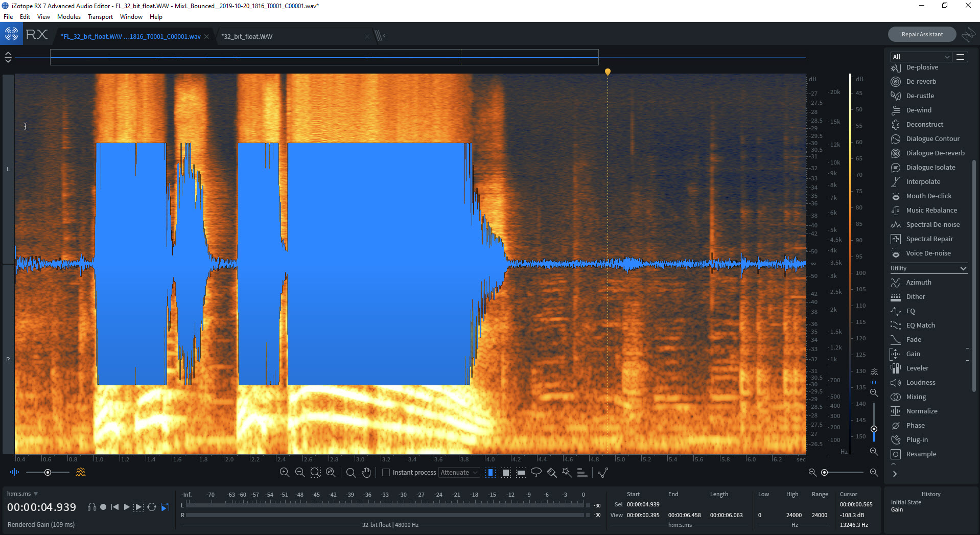This screenshot has height=535, width=980.
Task: Open the Spectral Repair module
Action: (928, 239)
